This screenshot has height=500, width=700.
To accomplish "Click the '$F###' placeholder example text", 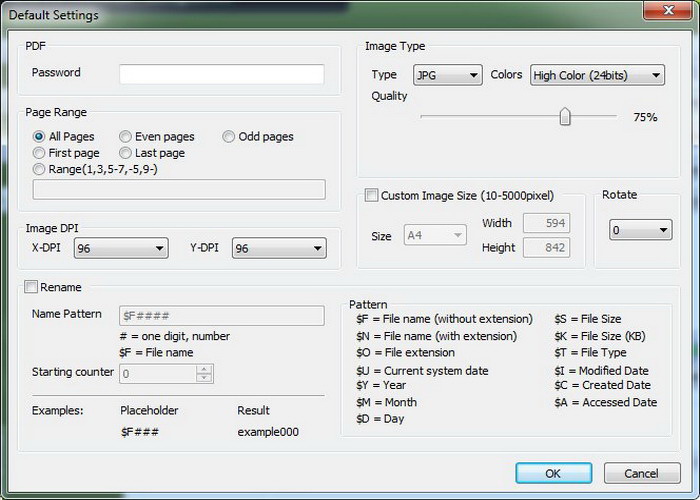I will click(x=140, y=432).
